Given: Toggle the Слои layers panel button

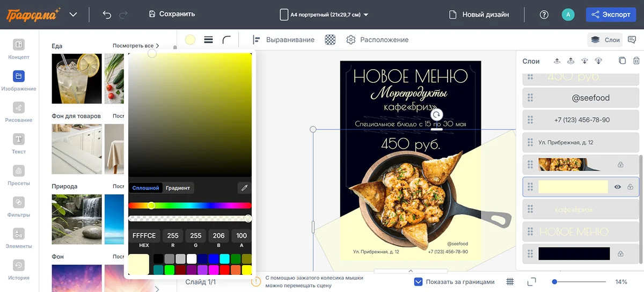Looking at the screenshot, I should pyautogui.click(x=605, y=40).
